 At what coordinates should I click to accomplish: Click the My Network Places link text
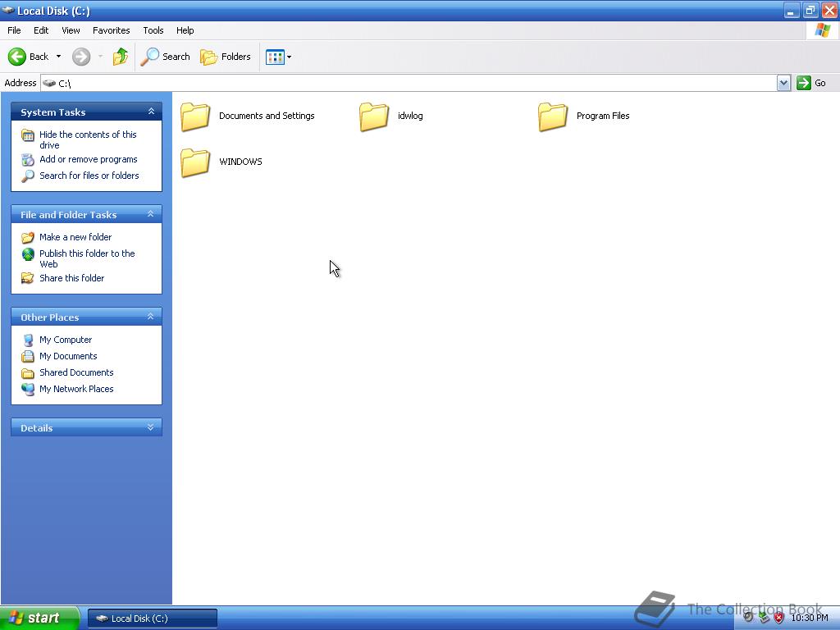(x=76, y=389)
